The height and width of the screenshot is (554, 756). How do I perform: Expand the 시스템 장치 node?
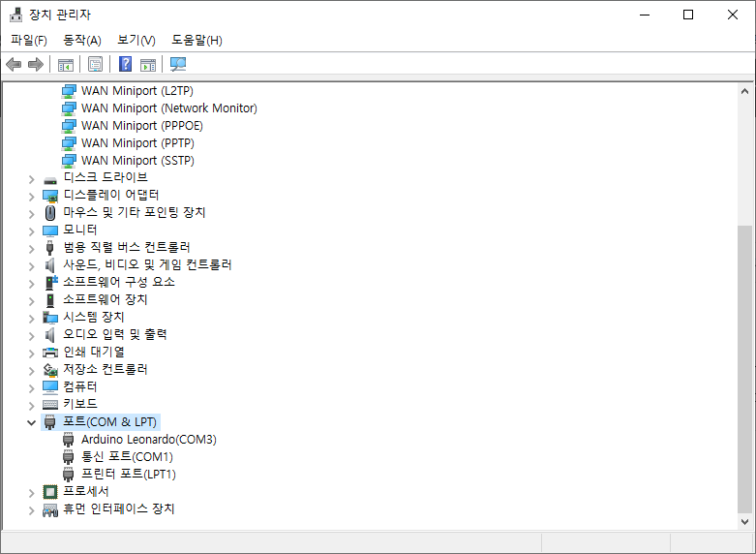(31, 319)
